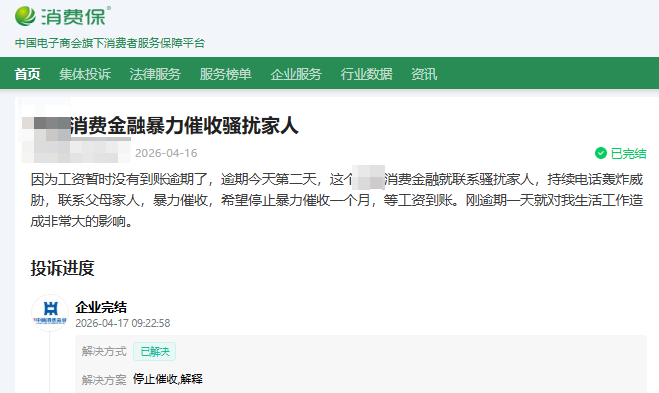Click the 解决方式 label
The width and height of the screenshot is (659, 393).
click(x=104, y=351)
